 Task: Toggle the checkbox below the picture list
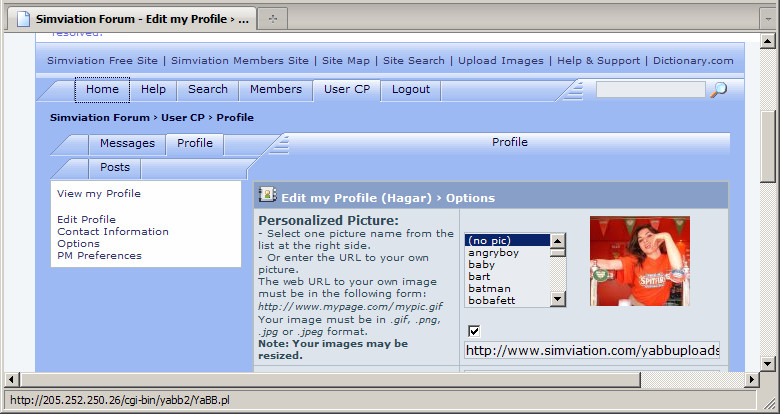(474, 331)
